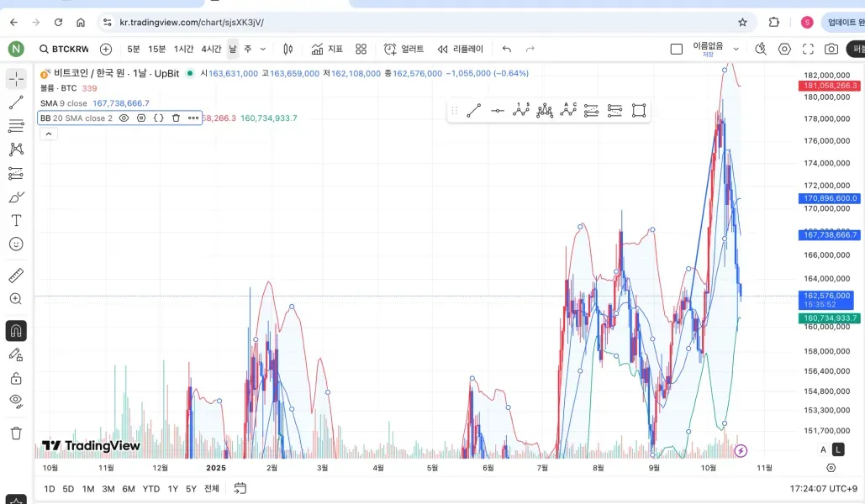Select the 1Y date range
The width and height of the screenshot is (865, 504).
173,489
